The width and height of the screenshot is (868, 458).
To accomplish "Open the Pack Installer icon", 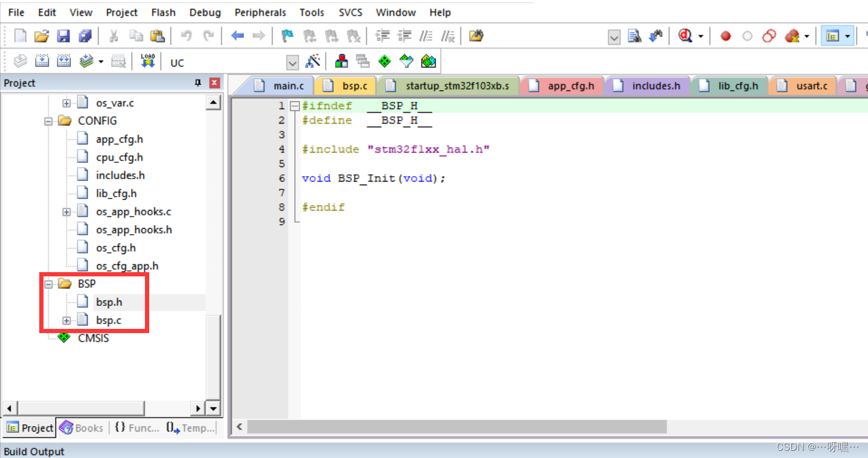I will (x=428, y=61).
